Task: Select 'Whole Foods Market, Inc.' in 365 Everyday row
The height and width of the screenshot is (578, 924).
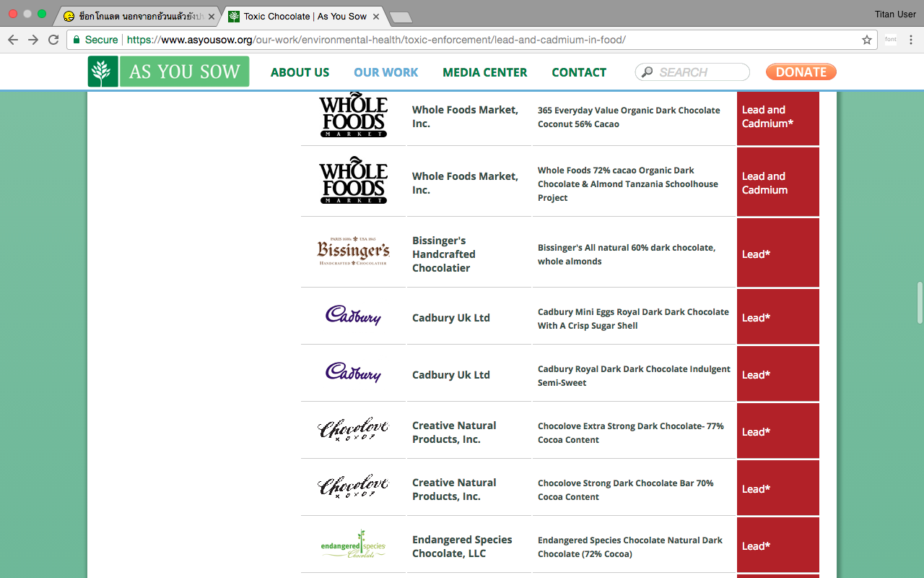Action: click(465, 116)
